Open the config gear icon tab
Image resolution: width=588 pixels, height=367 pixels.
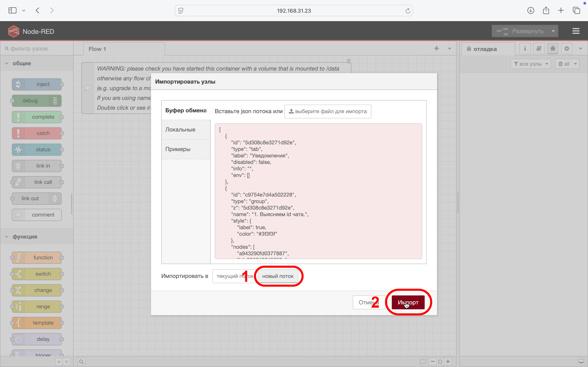567,49
